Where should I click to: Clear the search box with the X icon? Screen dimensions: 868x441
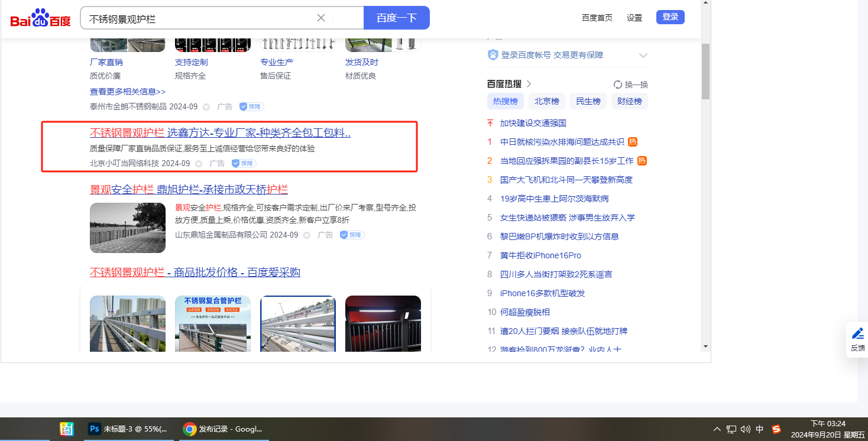[x=321, y=18]
